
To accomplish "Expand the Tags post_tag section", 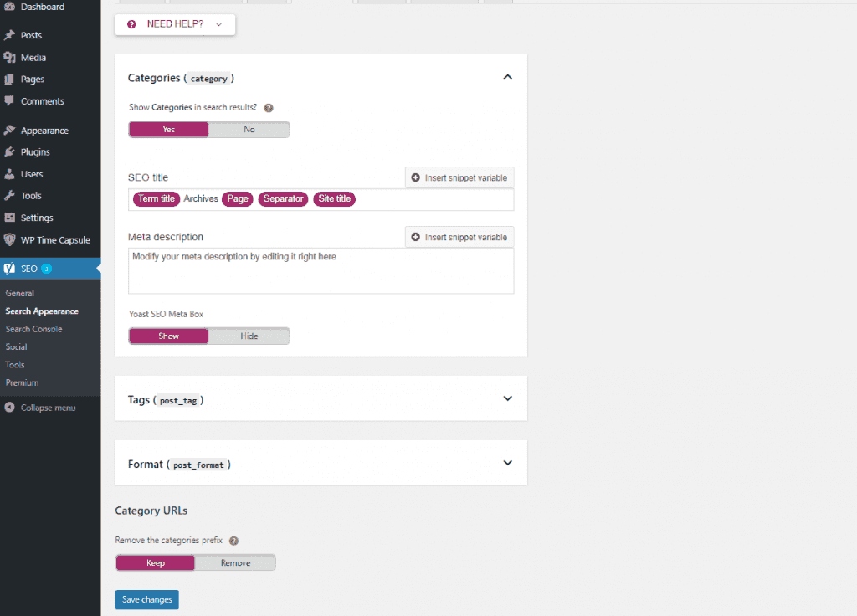I will (507, 398).
